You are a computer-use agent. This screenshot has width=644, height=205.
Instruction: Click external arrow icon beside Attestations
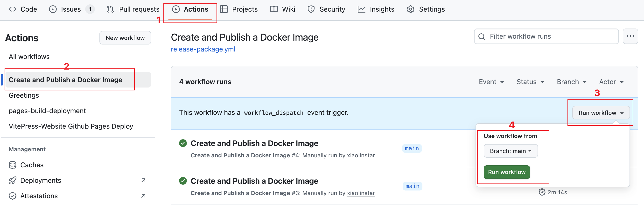143,196
